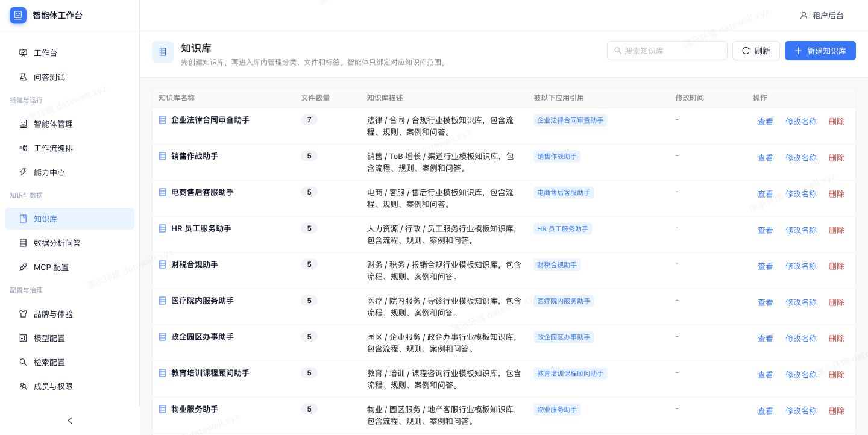The height and width of the screenshot is (435, 868).
Task: Click the icon beside 企业法律合同审查助手
Action: [162, 120]
